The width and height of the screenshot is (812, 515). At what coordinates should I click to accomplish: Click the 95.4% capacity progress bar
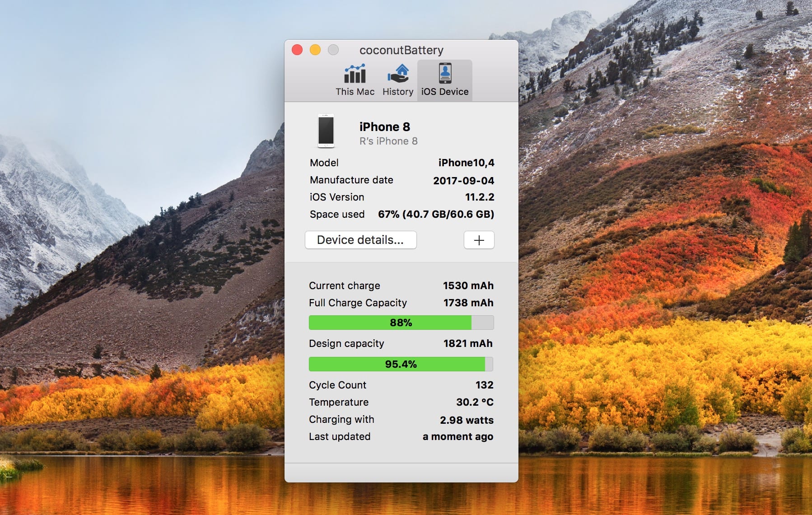(x=401, y=364)
